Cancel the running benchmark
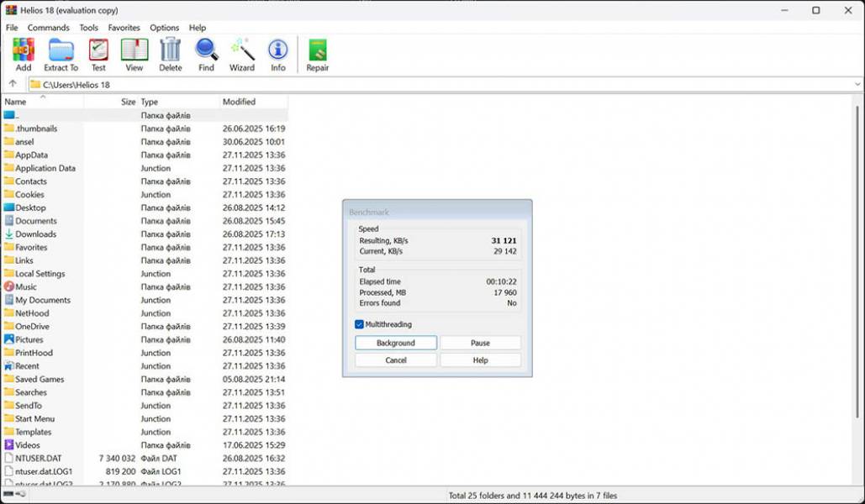The width and height of the screenshot is (865, 504). tap(395, 360)
